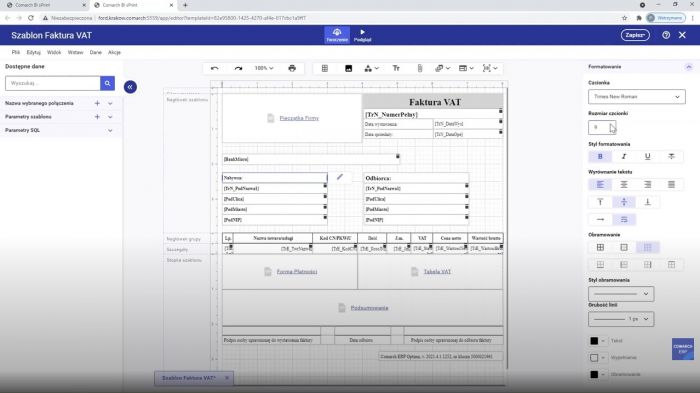Viewport: 700px width, 393px height.
Task: Collapse the left data panel
Action: 130,87
